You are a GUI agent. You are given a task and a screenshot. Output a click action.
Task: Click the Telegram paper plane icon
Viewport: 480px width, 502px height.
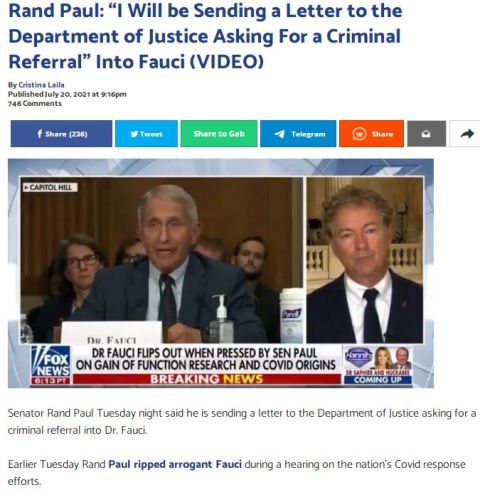pyautogui.click(x=280, y=134)
